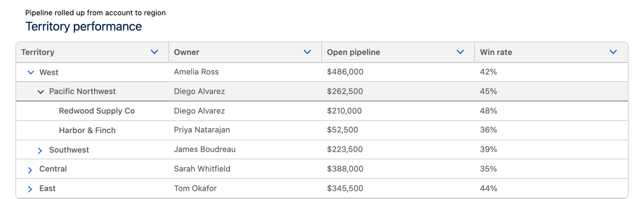Viewport: 644px width, 199px height.
Task: Select the Harbor & Finch account row
Action: click(322, 130)
